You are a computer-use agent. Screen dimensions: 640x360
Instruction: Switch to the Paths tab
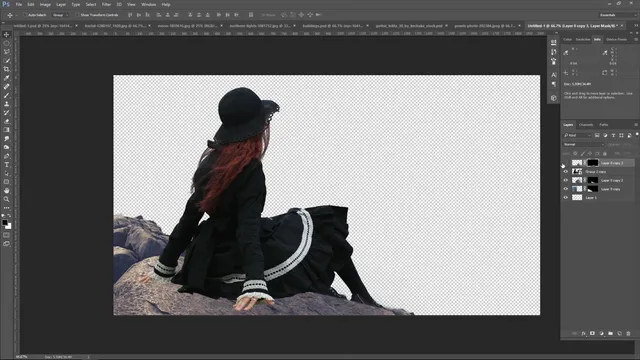604,125
